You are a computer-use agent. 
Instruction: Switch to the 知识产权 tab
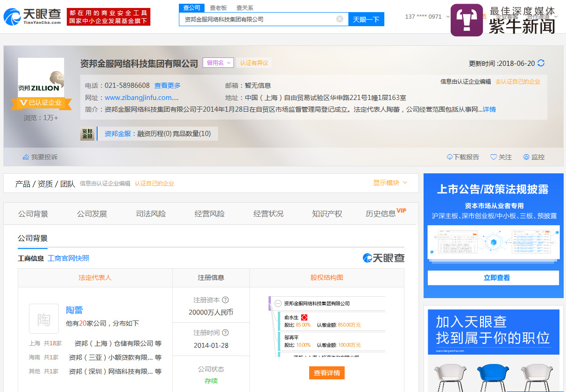pyautogui.click(x=327, y=214)
